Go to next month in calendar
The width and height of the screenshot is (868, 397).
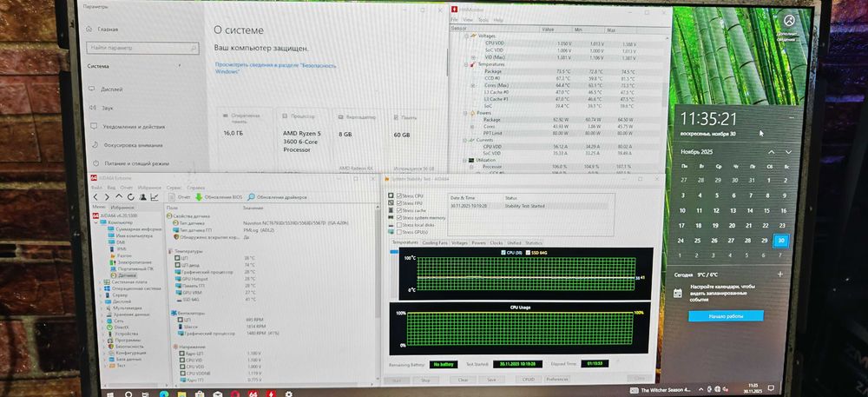[x=788, y=152]
